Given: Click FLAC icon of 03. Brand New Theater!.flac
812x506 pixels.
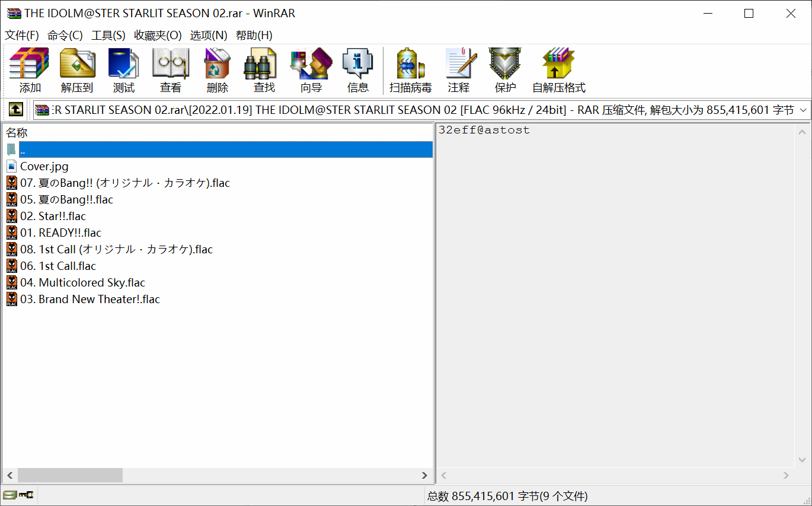Looking at the screenshot, I should pyautogui.click(x=11, y=299).
